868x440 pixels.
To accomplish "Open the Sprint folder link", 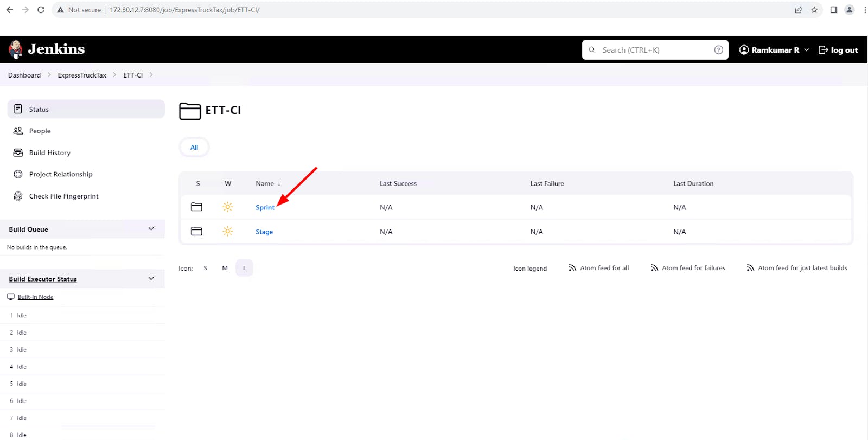I will 265,207.
